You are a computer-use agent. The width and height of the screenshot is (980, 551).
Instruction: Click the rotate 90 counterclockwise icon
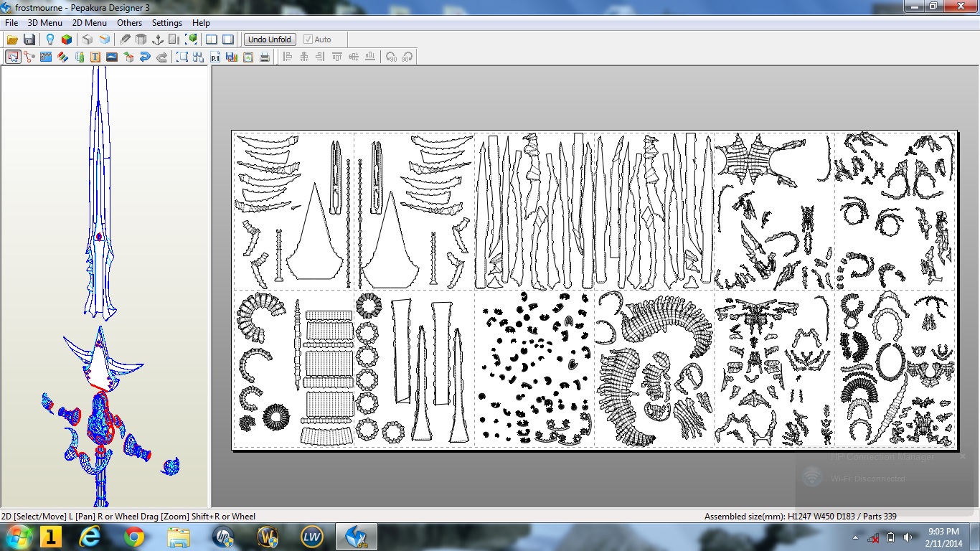pos(391,57)
